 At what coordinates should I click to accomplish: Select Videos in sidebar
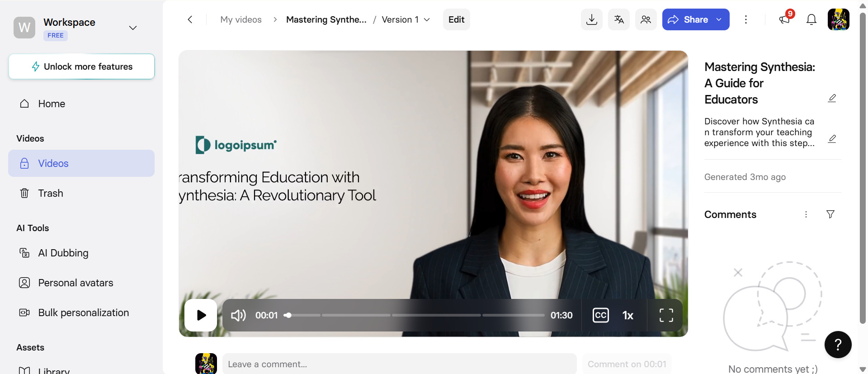click(81, 163)
